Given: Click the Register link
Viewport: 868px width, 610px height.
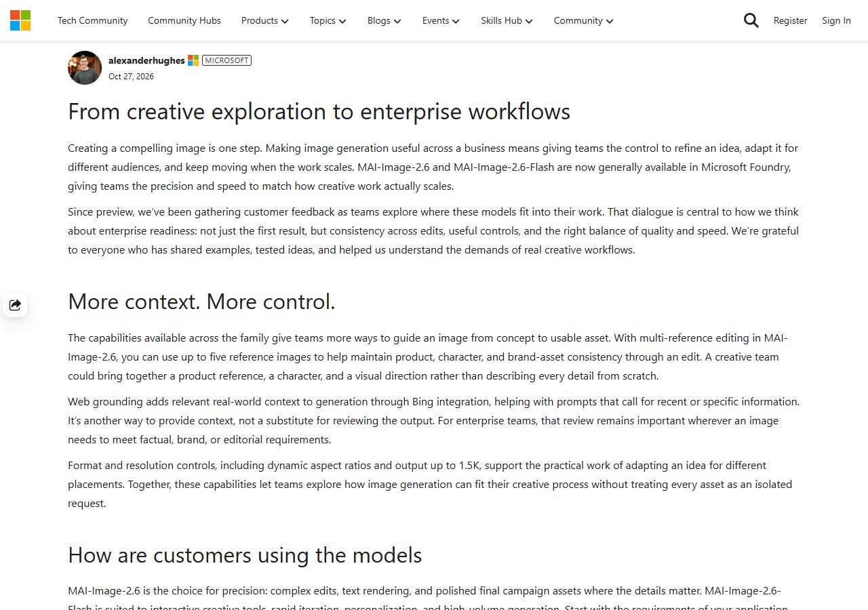Looking at the screenshot, I should (x=791, y=20).
